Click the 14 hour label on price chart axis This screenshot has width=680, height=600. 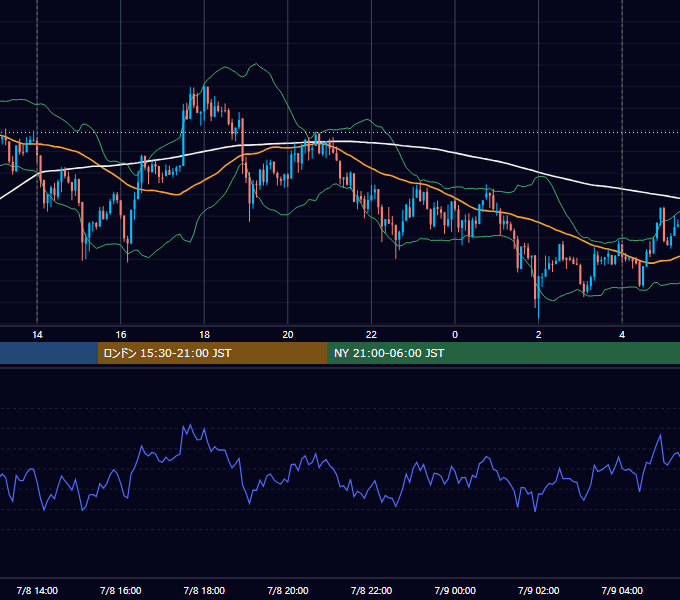37,335
